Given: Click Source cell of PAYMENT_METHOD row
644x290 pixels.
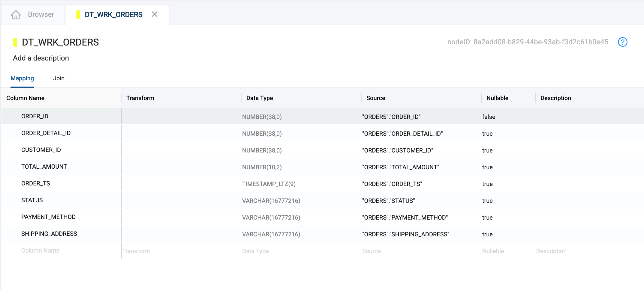Looking at the screenshot, I should coord(405,217).
